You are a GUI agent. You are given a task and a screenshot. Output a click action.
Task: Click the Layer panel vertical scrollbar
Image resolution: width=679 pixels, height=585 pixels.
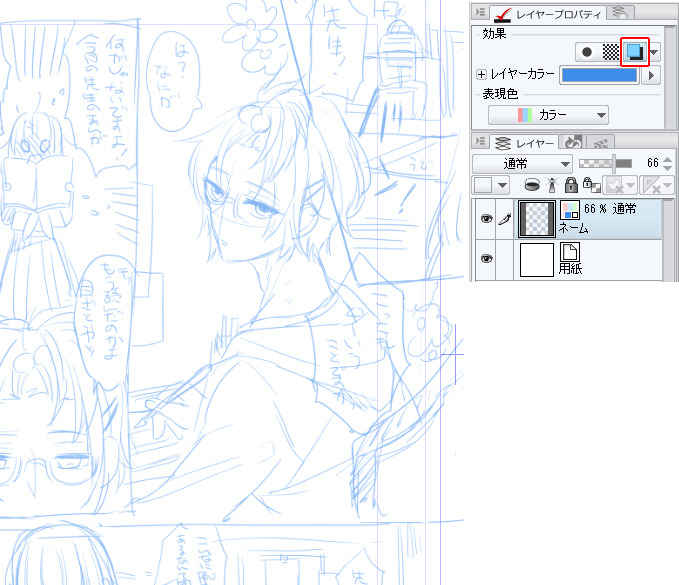pos(669,240)
